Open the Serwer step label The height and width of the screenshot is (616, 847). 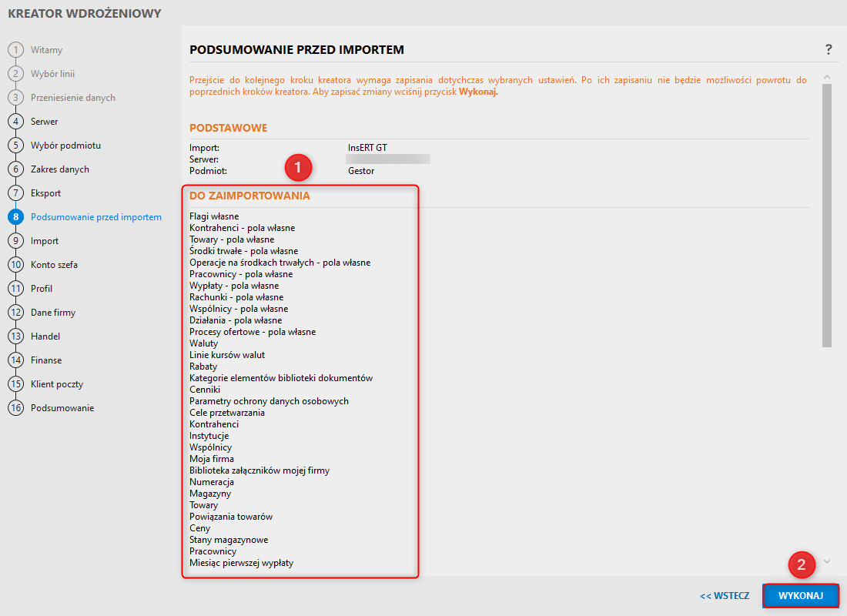tap(45, 121)
